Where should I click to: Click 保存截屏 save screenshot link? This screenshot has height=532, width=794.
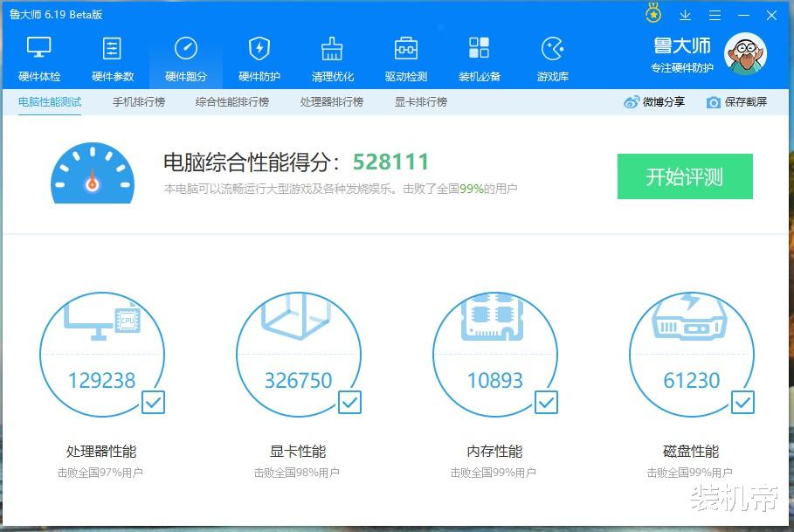coord(745,101)
